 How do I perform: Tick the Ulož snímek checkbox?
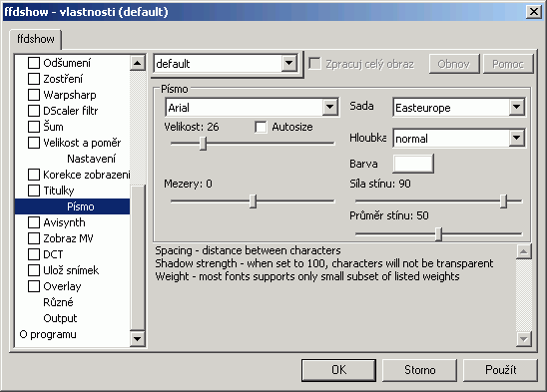click(34, 270)
